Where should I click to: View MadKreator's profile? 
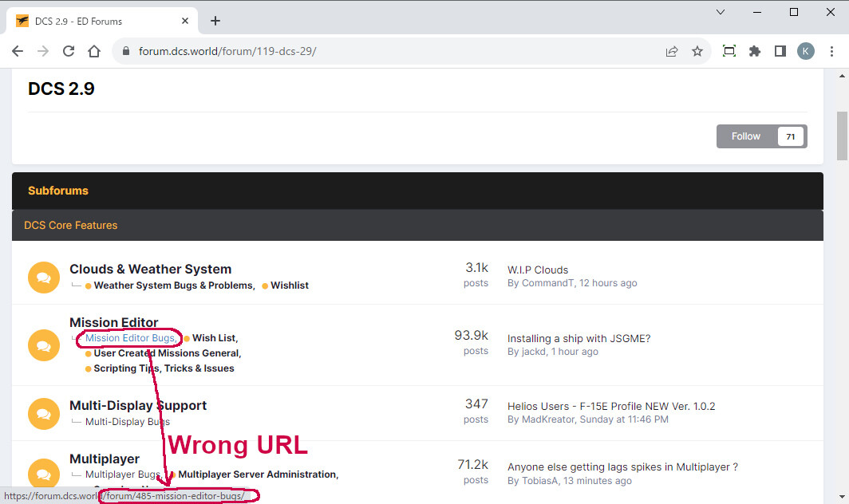548,419
